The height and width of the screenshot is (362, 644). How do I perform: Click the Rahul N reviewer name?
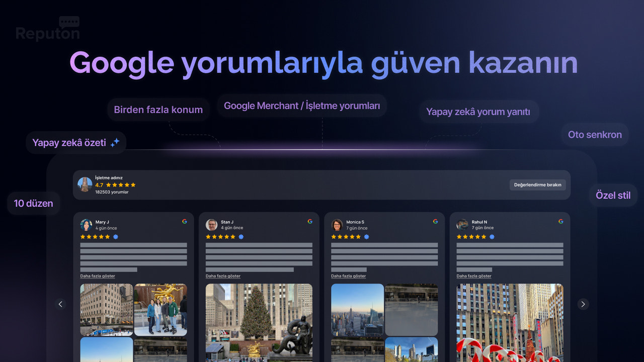click(x=479, y=222)
